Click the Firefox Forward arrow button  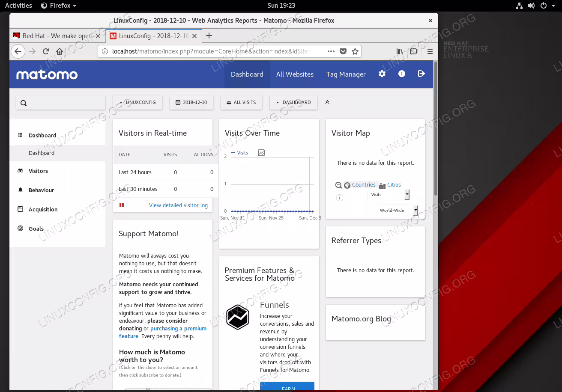click(32, 51)
